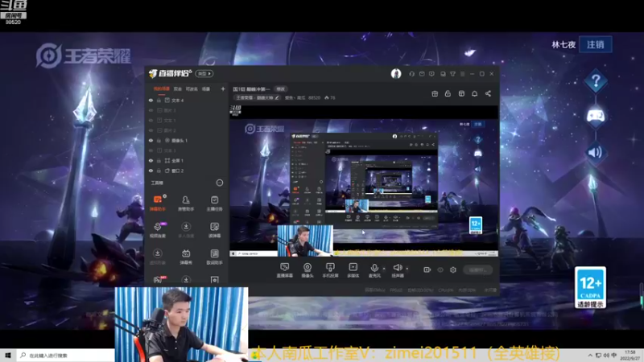644x362 pixels.
Task: Click the skin shirt icon in title bar
Action: tap(452, 74)
